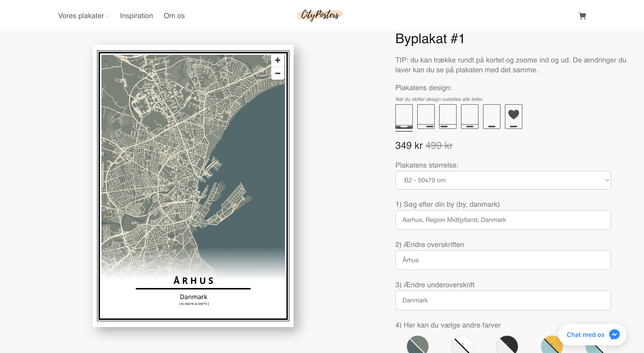
Task: Open the shopping cart icon
Action: tap(582, 16)
